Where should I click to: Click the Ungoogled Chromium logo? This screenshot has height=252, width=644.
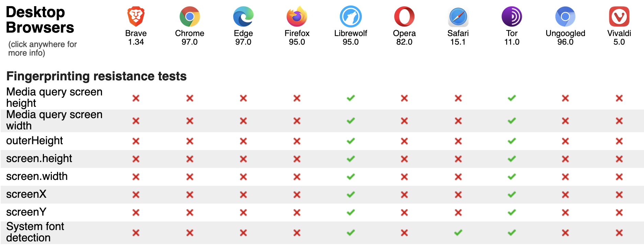coord(565,16)
